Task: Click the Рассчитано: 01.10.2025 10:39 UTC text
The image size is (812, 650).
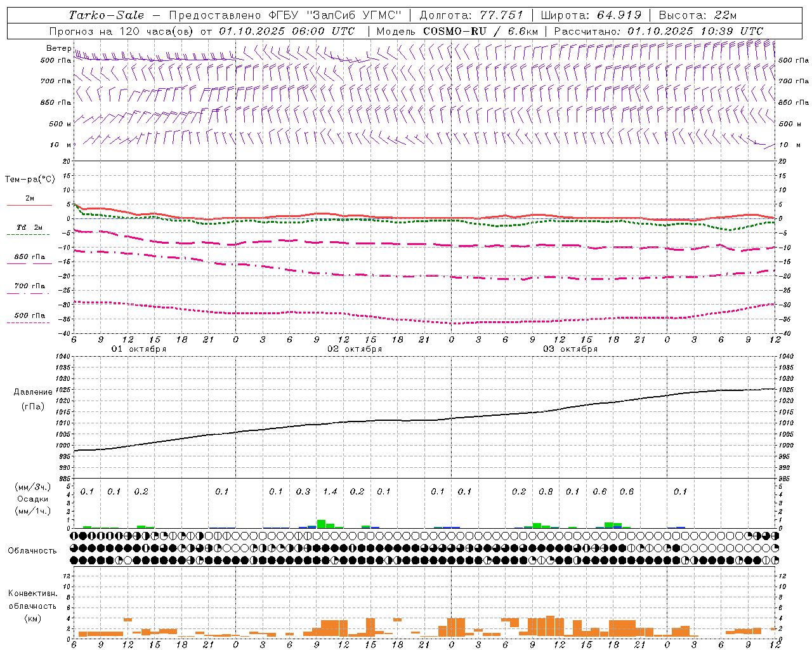Action: 658,31
